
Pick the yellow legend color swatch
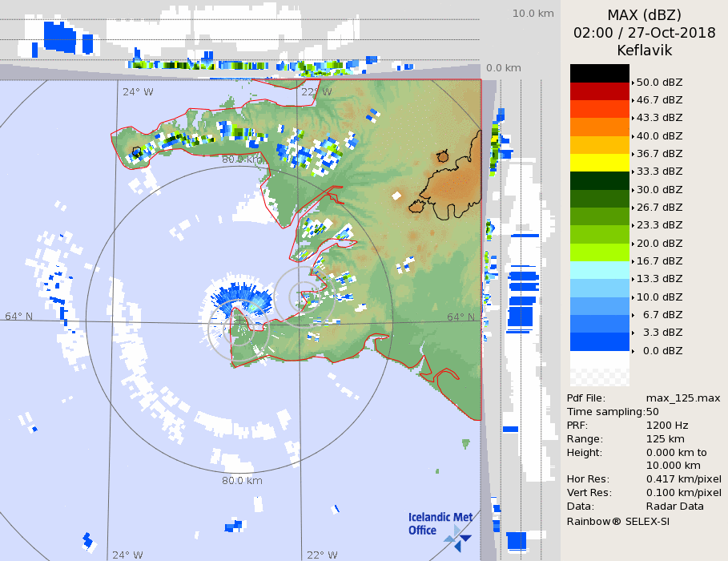(599, 163)
